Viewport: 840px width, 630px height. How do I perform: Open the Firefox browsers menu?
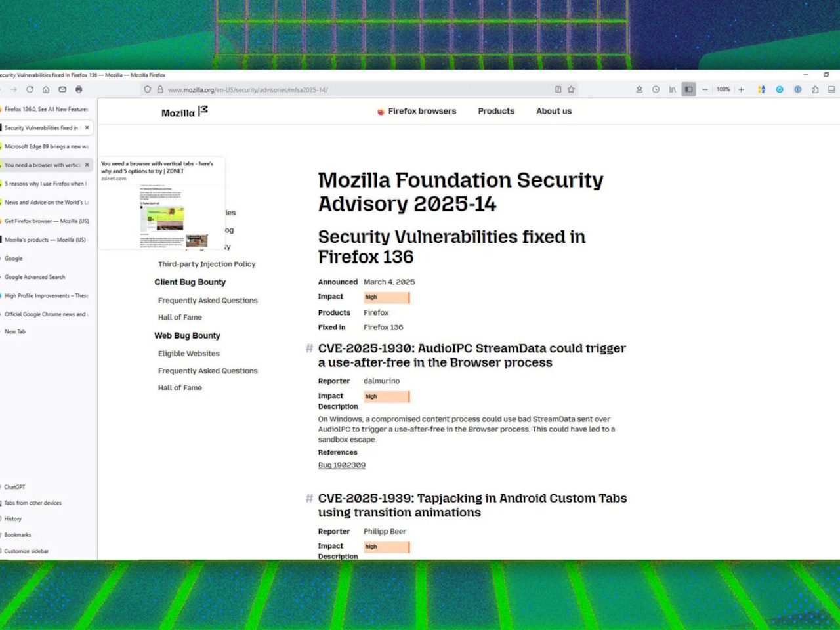pos(417,111)
